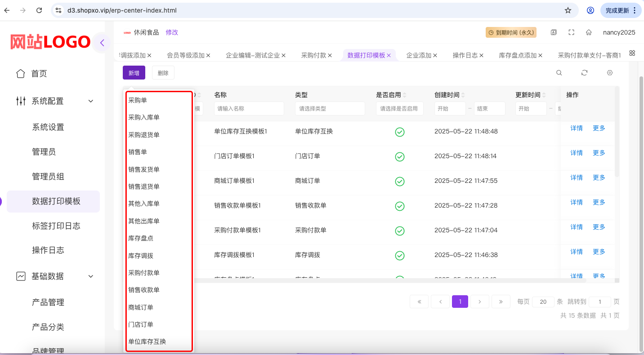Click the 修改 link next to 休闲食品
Viewport: 644px width, 355px height.
[172, 32]
